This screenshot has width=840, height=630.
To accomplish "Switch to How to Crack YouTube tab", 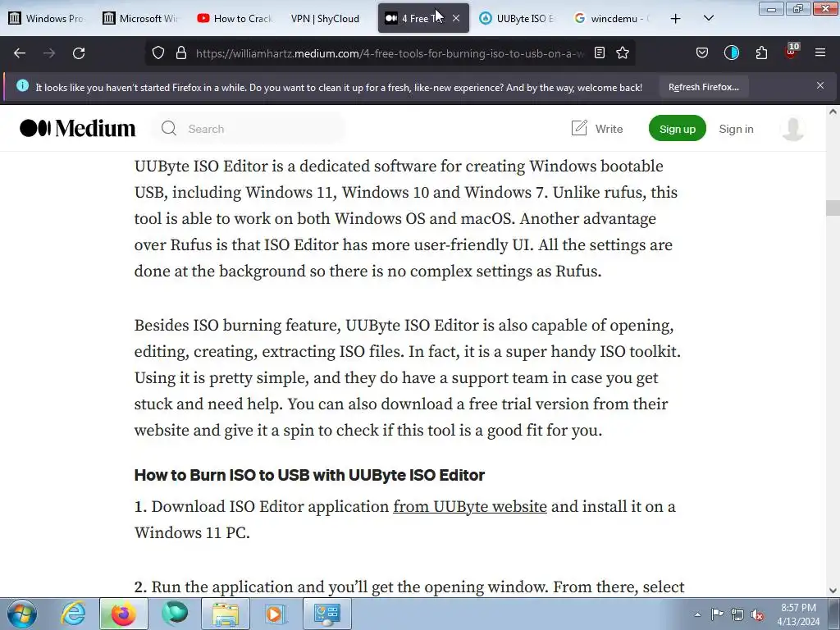I will point(235,18).
